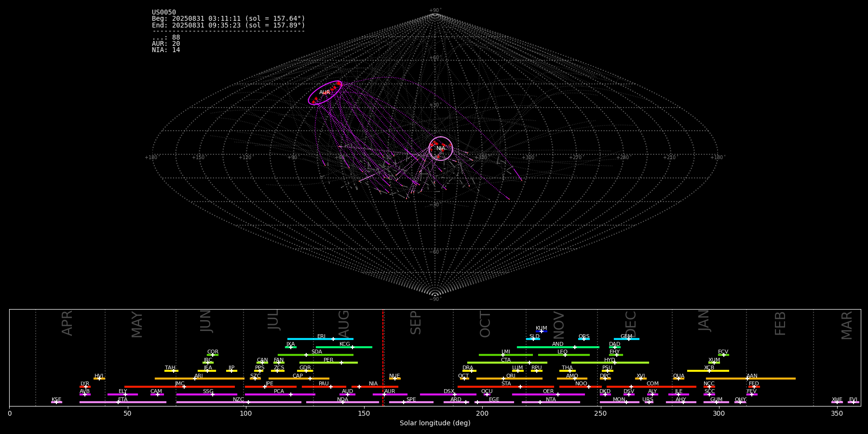Click the -90 latitude label on the map
Screen dimensions: 868x434
[x=435, y=299]
